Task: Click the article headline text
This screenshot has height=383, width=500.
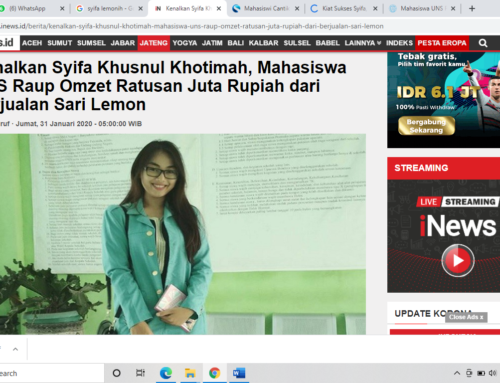Action: click(x=173, y=86)
